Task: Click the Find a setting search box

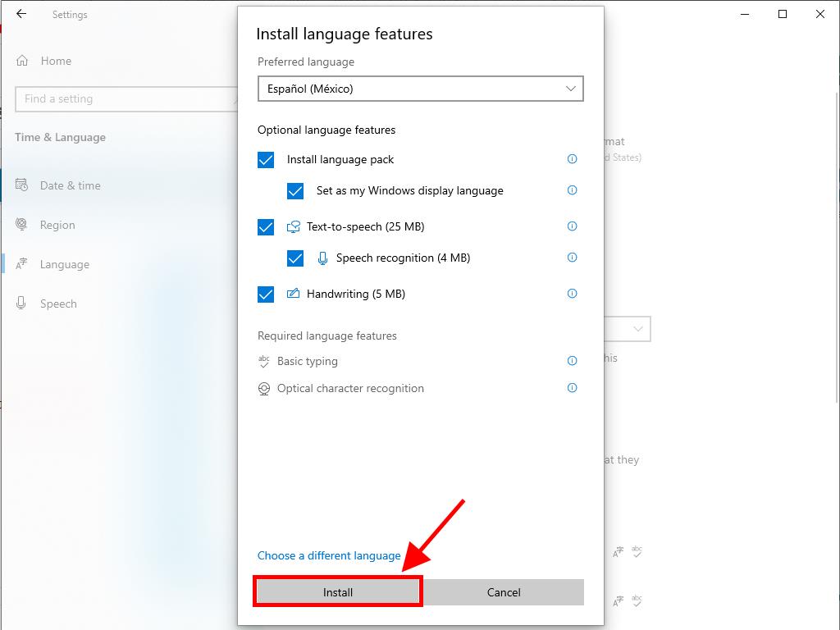Action: pos(123,98)
